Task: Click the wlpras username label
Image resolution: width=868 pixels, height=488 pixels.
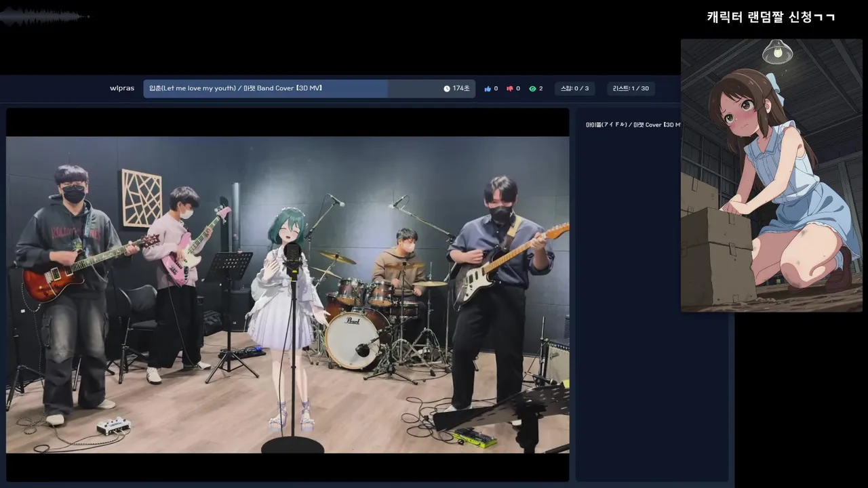Action: click(122, 89)
